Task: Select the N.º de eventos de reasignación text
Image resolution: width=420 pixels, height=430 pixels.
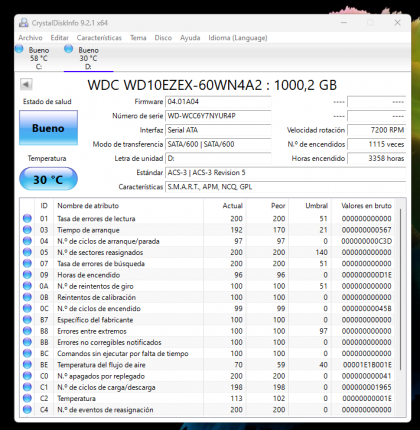Action: (105, 410)
